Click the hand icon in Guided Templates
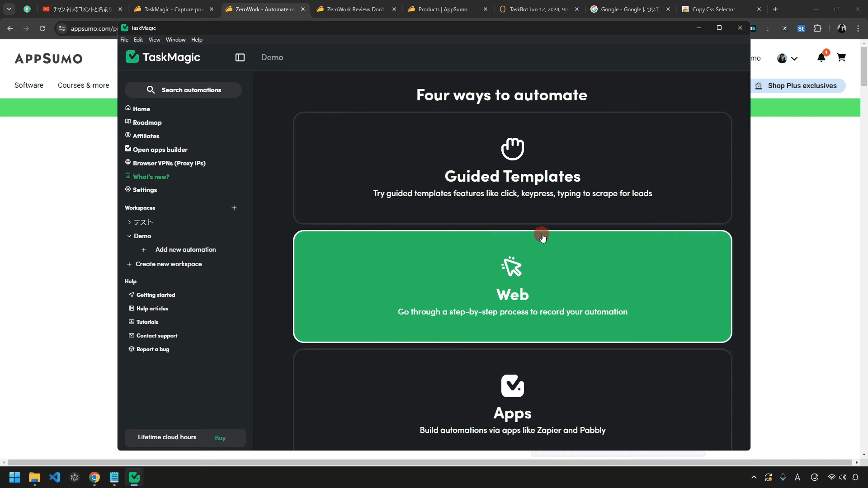 point(512,149)
